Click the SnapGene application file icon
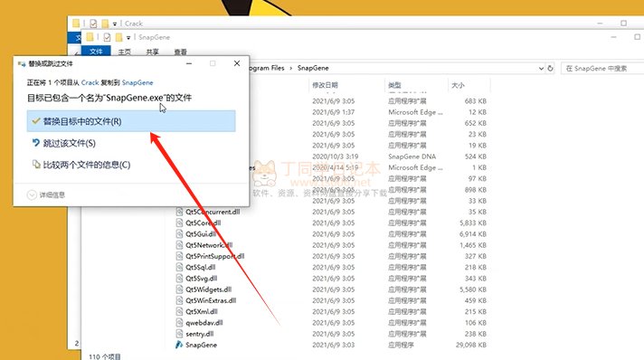Screen dimensions: 644x360 tap(179, 345)
